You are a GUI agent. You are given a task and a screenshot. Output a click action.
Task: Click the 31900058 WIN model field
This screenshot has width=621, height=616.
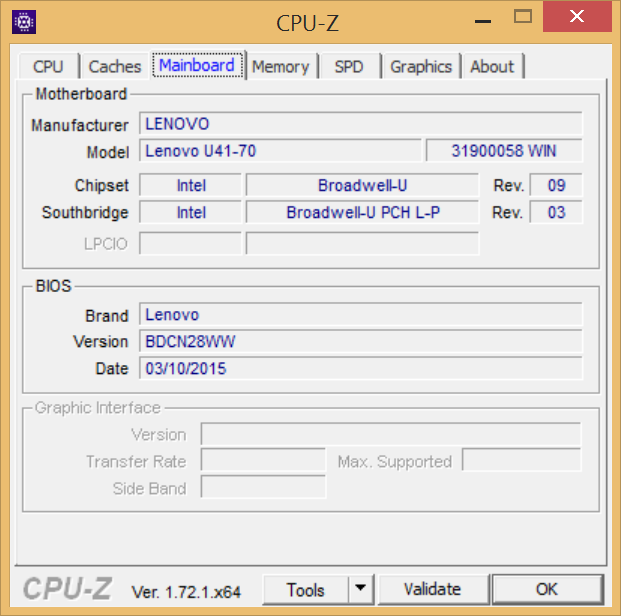pos(504,151)
